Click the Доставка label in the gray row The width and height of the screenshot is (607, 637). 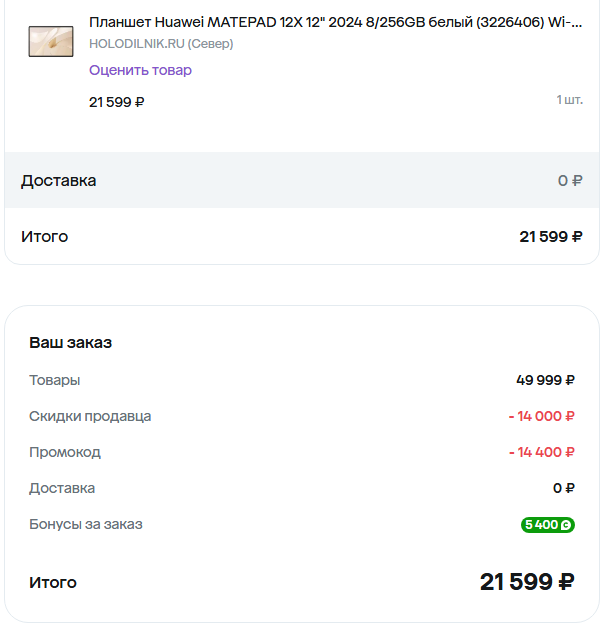59,181
